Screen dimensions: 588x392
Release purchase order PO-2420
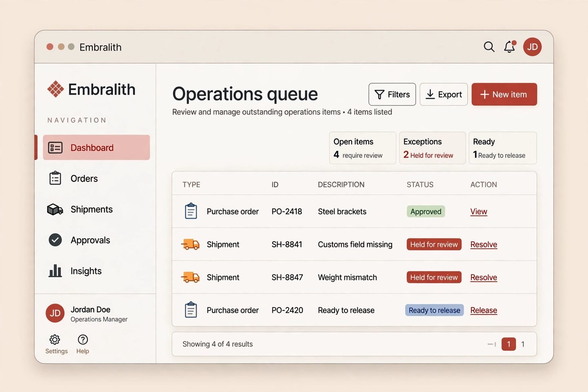coord(484,310)
